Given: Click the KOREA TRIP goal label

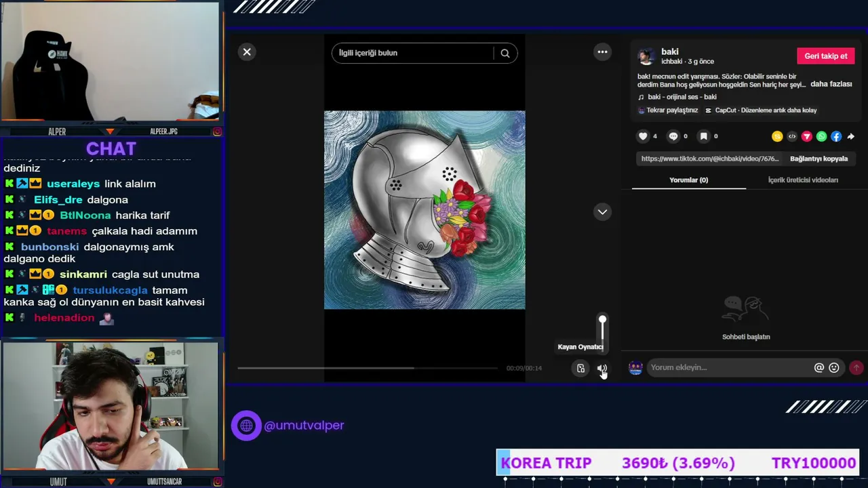Looking at the screenshot, I should 546,463.
